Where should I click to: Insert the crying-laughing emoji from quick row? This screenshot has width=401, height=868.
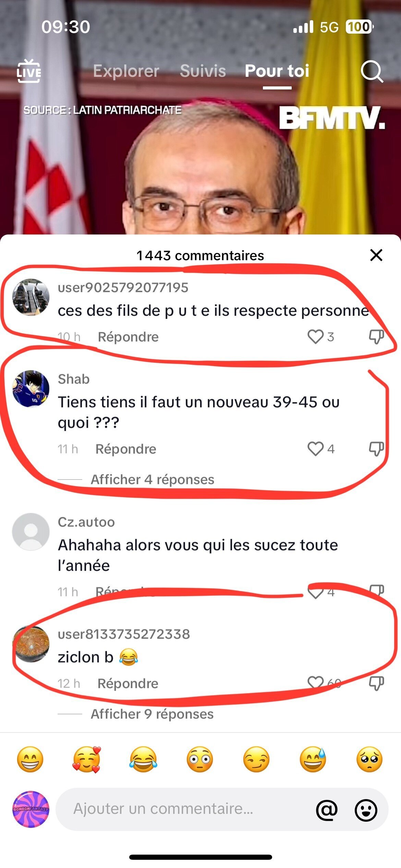[143, 759]
